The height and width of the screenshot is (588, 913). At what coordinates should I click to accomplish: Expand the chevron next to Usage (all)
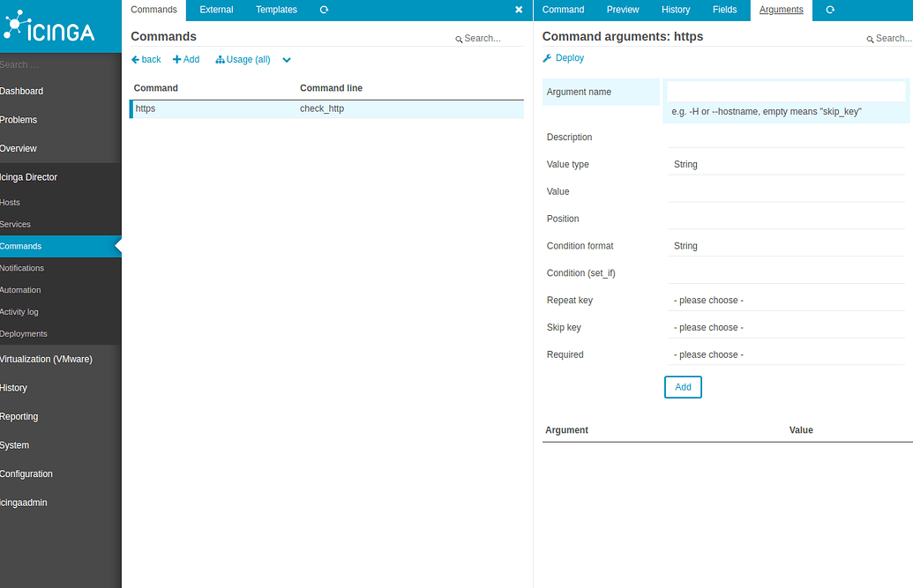click(x=285, y=59)
